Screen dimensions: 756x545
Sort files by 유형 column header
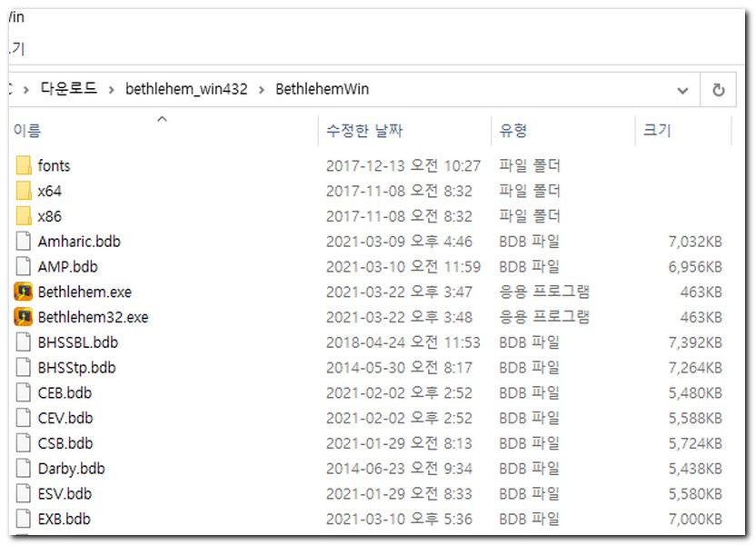[512, 131]
